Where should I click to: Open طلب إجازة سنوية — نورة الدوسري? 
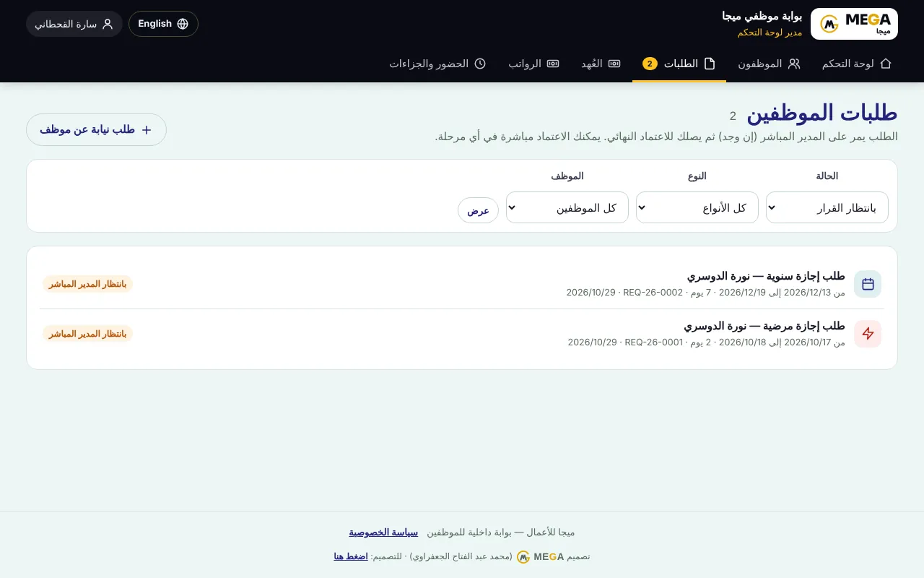click(766, 276)
